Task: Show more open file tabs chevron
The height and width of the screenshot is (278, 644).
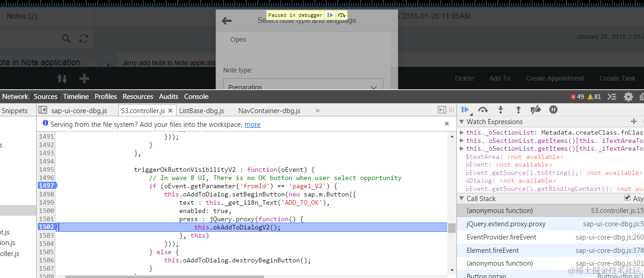Action: (x=317, y=110)
